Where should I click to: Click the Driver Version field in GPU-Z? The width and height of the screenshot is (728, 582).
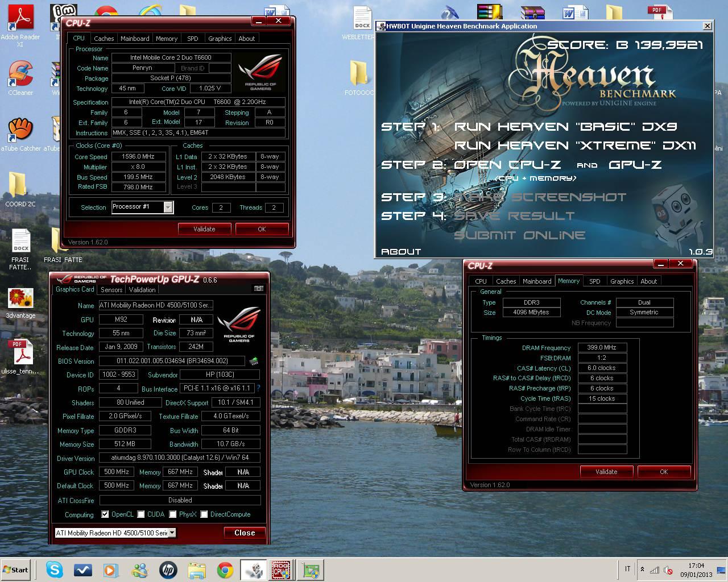pyautogui.click(x=180, y=458)
